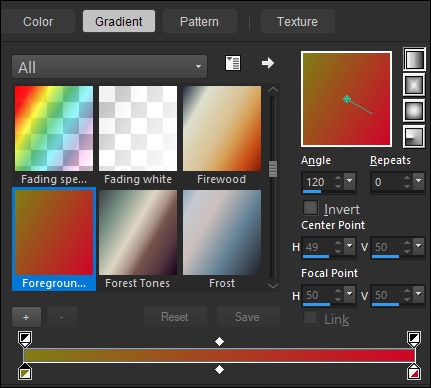The width and height of the screenshot is (431, 388).
Task: Click the gradient list scrollbar thumb
Action: click(273, 169)
